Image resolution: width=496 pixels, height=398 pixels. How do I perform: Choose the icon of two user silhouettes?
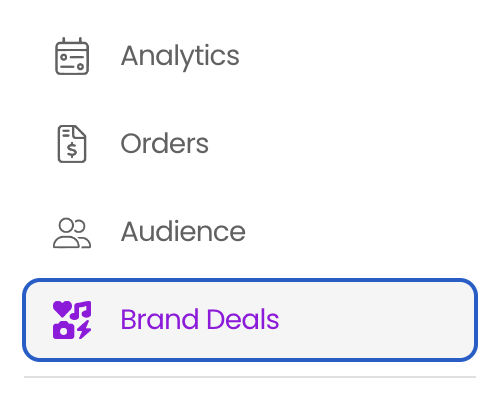[x=72, y=233]
